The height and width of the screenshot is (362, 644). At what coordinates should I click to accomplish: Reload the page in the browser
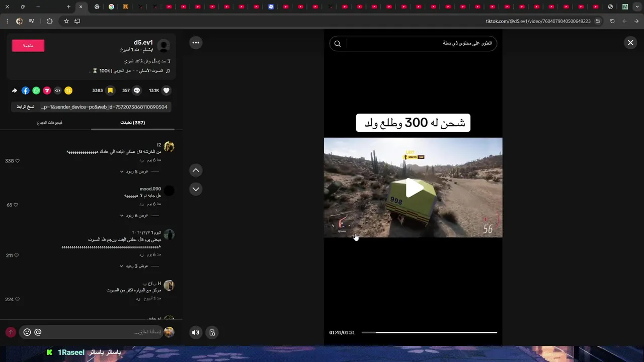612,21
